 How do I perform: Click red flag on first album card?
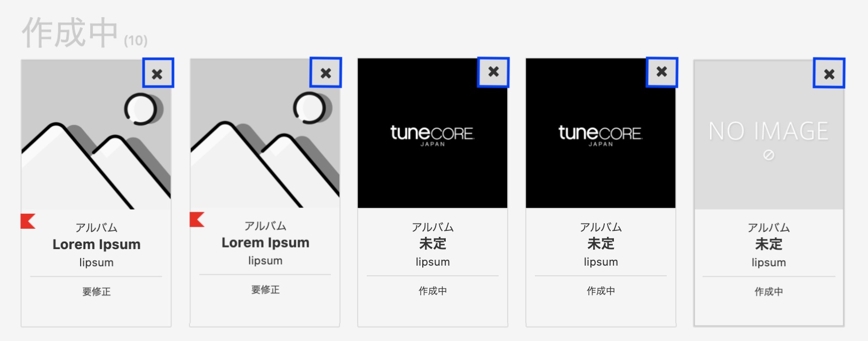tap(28, 221)
